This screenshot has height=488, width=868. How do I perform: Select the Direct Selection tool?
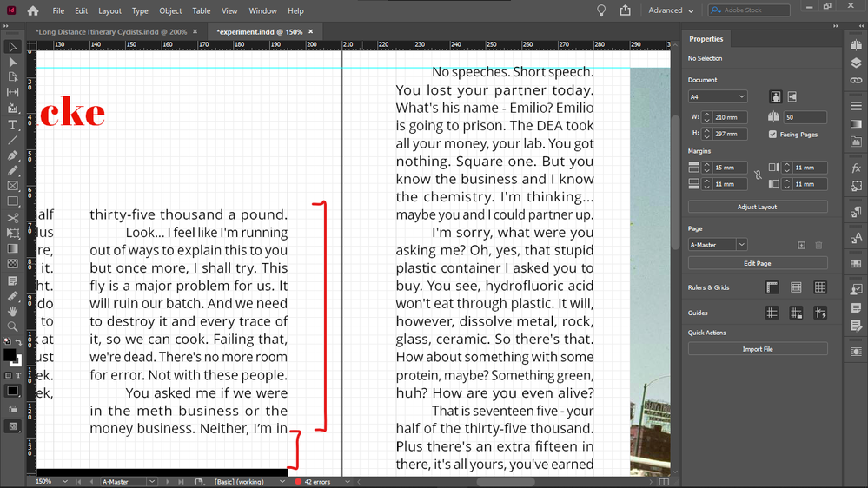pyautogui.click(x=12, y=62)
